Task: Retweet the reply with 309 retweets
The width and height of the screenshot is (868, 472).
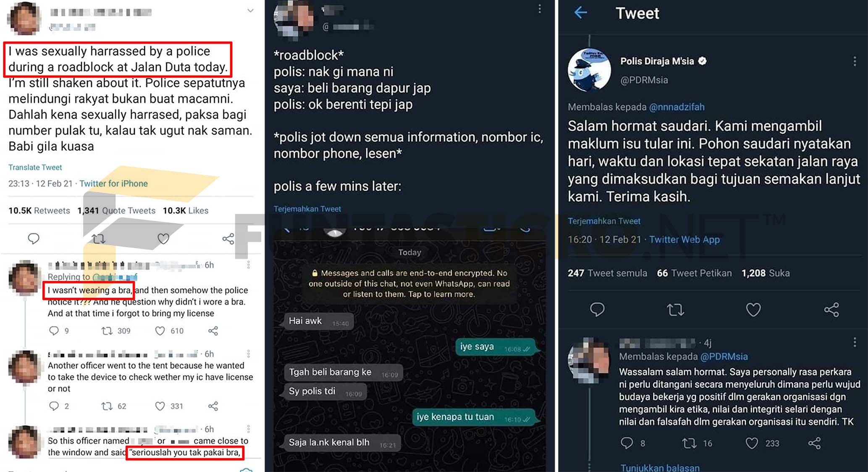Action: tap(107, 331)
